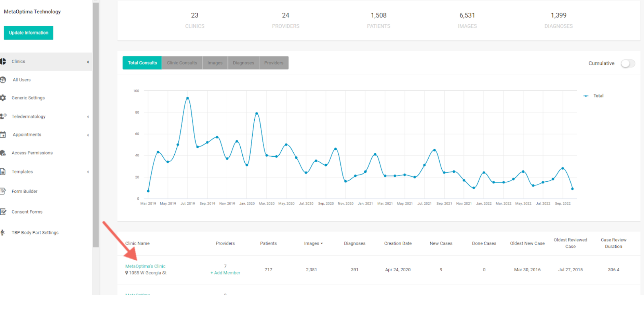Sort by the Creation Date column header
Screen dimensions: 644x310
[398, 243]
